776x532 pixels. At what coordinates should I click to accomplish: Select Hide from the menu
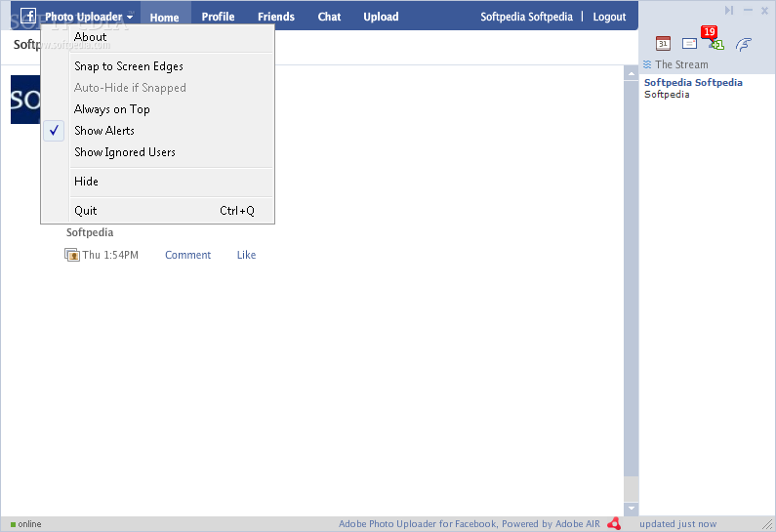click(157, 182)
